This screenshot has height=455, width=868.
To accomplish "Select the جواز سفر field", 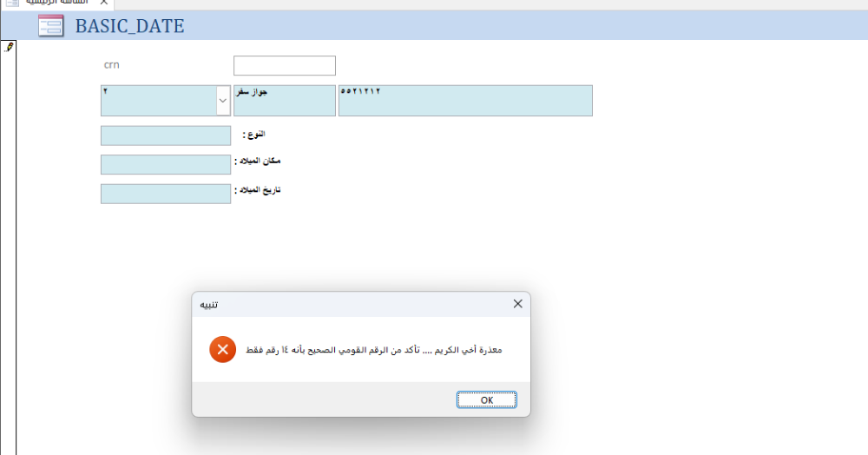I will pyautogui.click(x=284, y=101).
